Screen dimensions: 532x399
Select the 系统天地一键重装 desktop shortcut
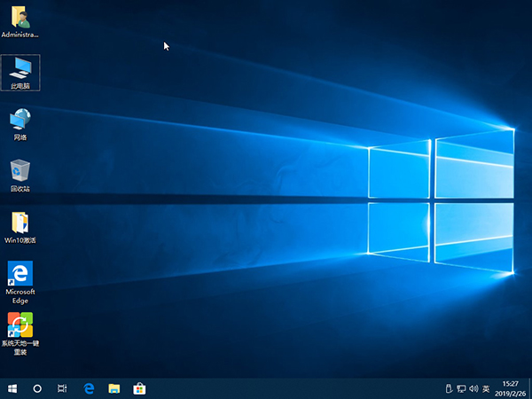(20, 334)
